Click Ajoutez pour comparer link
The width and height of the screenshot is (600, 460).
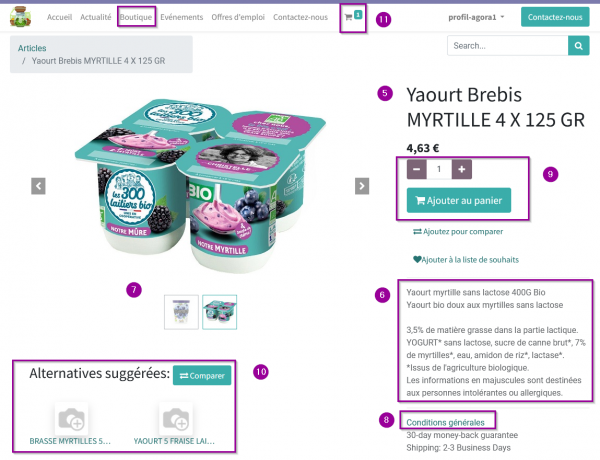(458, 232)
